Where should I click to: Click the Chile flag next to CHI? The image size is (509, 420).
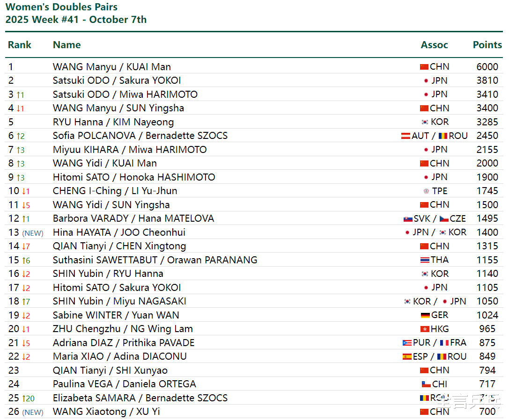[426, 384]
